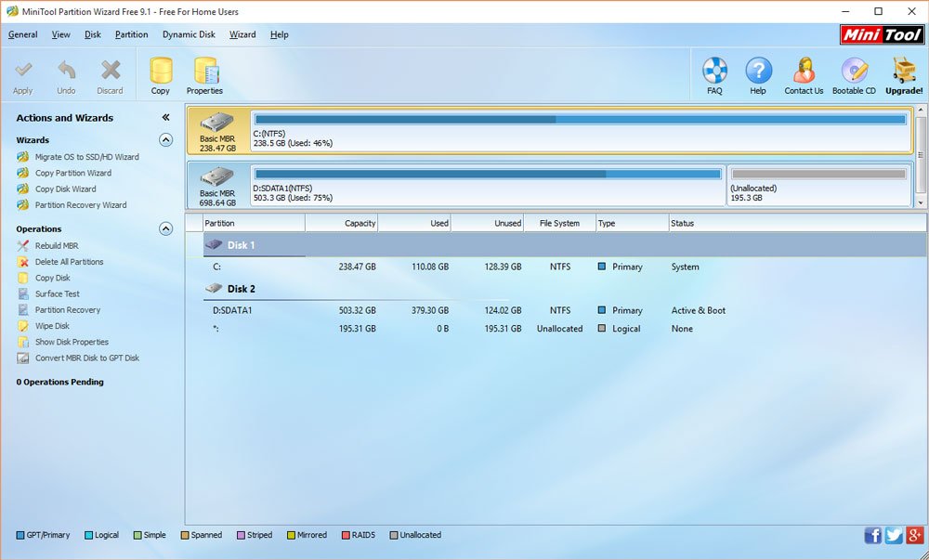Click the Capacity column header

click(x=341, y=223)
